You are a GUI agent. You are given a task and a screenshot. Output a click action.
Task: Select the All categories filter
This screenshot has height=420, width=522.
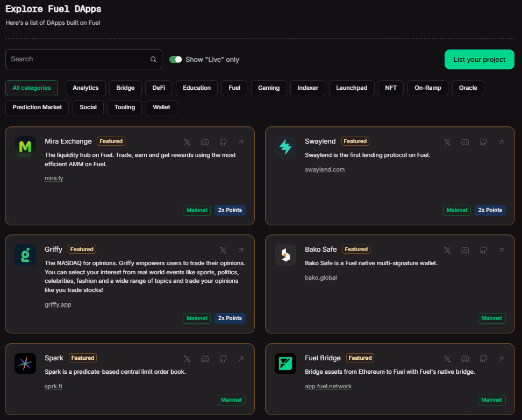click(32, 88)
